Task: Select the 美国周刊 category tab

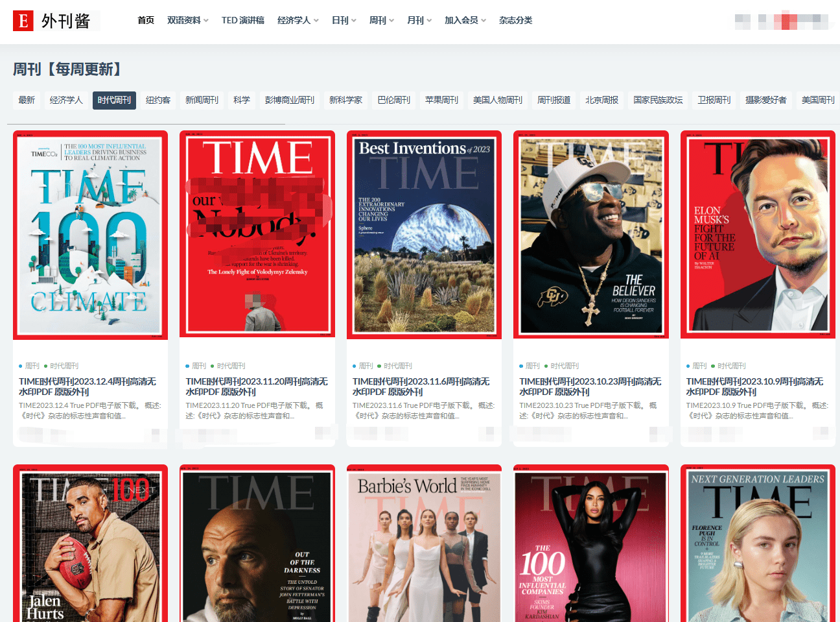Action: pos(818,100)
